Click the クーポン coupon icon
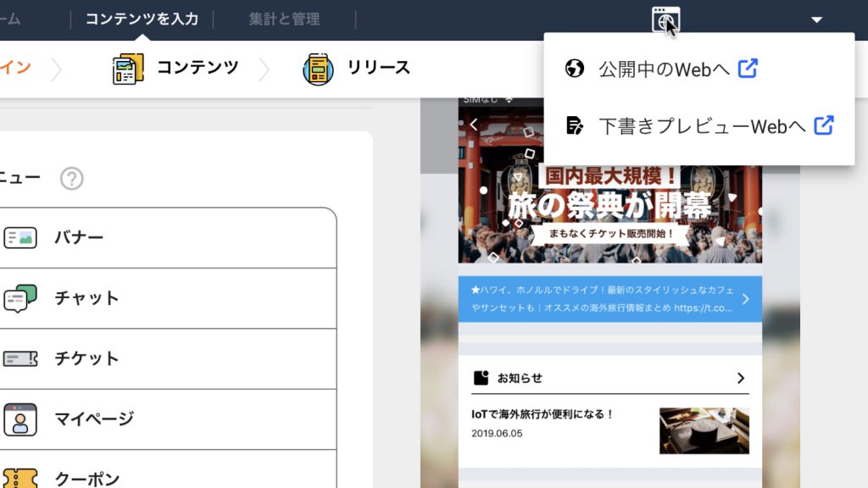The image size is (868, 488). [20, 479]
